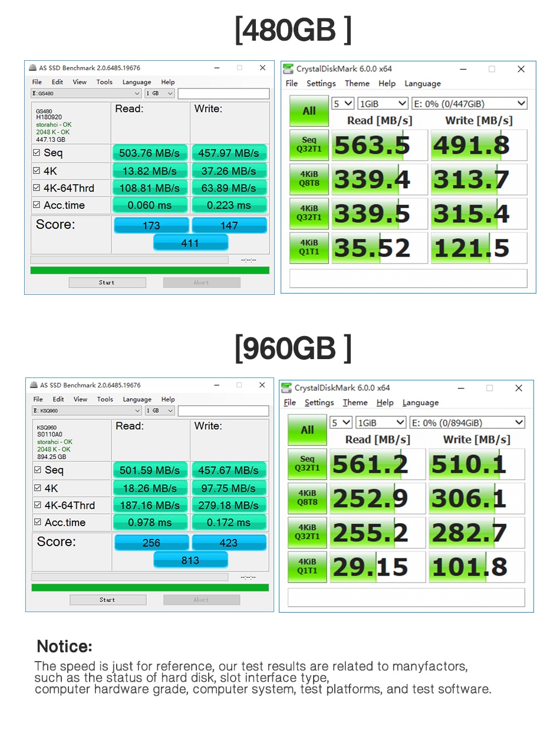560x733 pixels.
Task: Run all tests with the All button for the 447GiB drive
Action: (309, 111)
